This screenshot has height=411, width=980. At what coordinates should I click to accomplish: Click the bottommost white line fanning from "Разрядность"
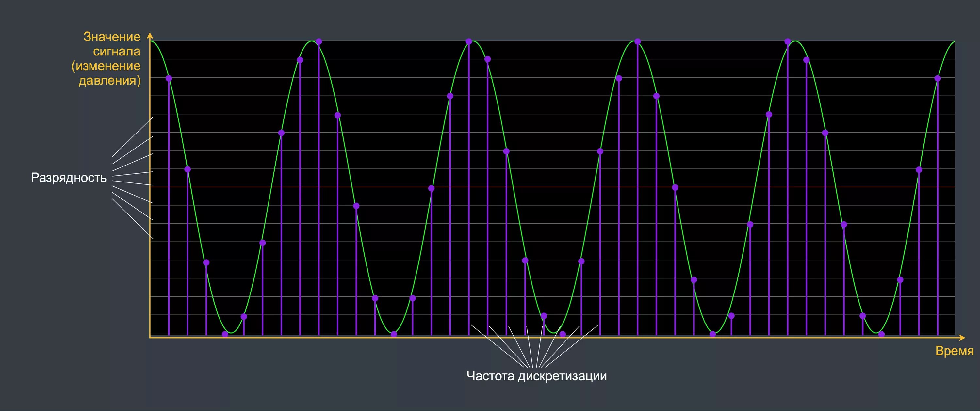[x=132, y=219]
